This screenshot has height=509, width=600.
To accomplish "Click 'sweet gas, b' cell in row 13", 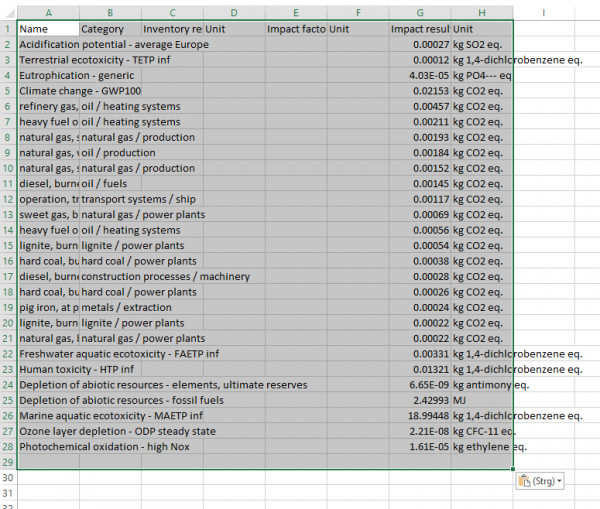I will pyautogui.click(x=49, y=214).
